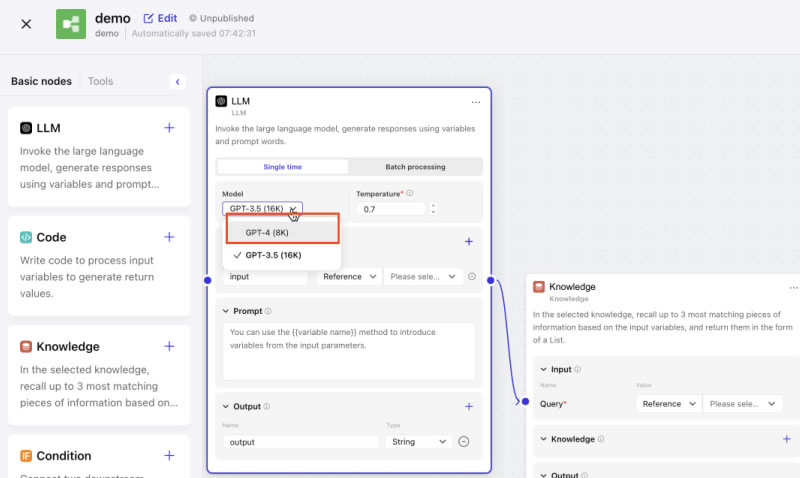Add a Knowledge node using its plus icon
Image resolution: width=800 pixels, height=478 pixels.
169,346
